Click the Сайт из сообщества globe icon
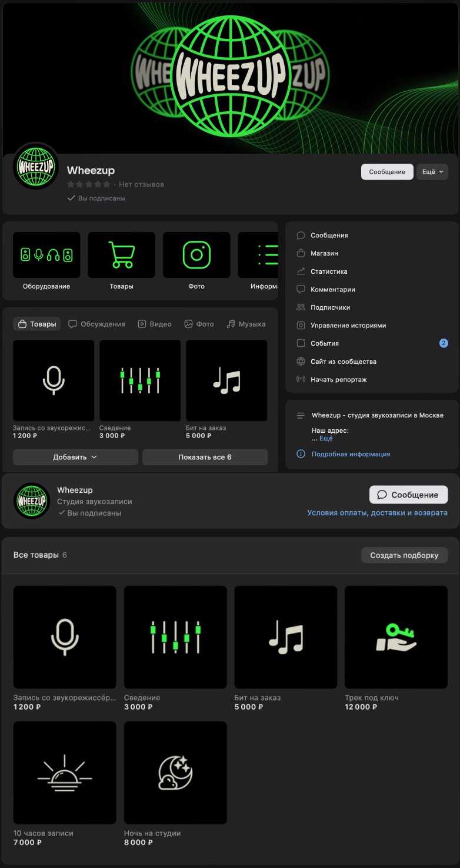The image size is (460, 868). [x=301, y=362]
